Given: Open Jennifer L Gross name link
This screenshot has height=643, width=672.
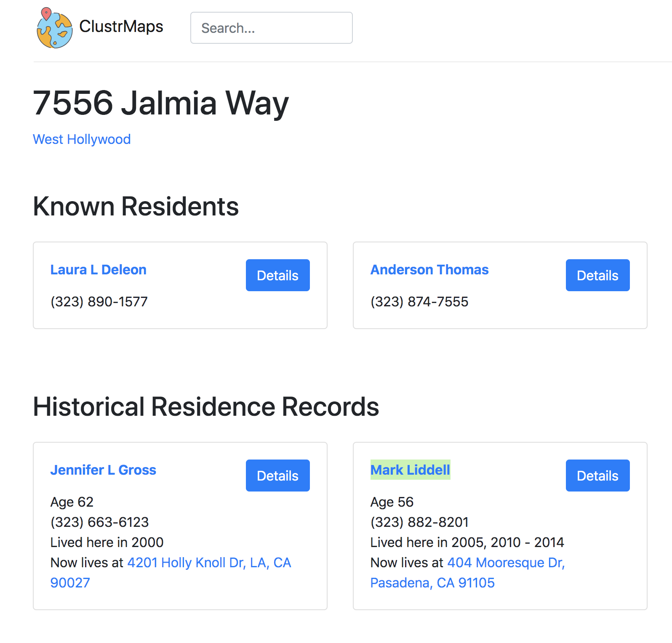Looking at the screenshot, I should (103, 470).
